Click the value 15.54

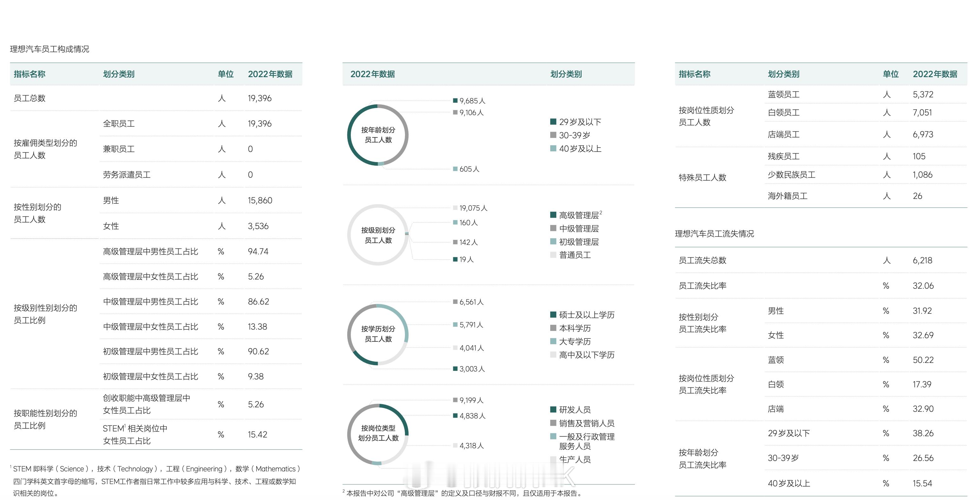923,484
